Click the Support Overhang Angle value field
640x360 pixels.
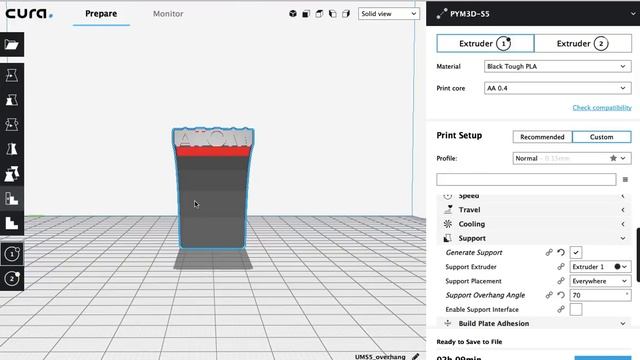point(600,295)
